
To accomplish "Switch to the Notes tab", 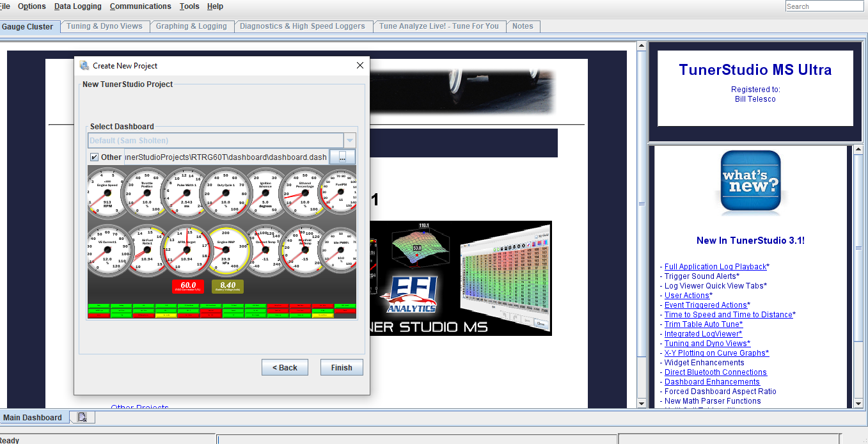I will [523, 26].
